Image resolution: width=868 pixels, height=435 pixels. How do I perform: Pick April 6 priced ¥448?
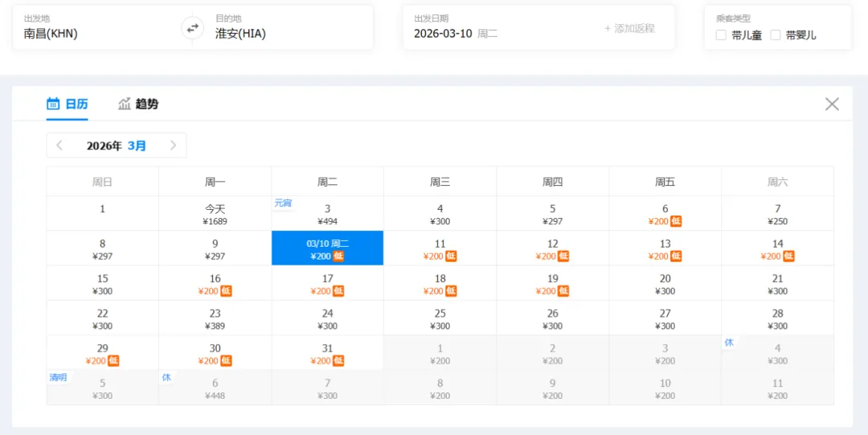click(x=215, y=388)
